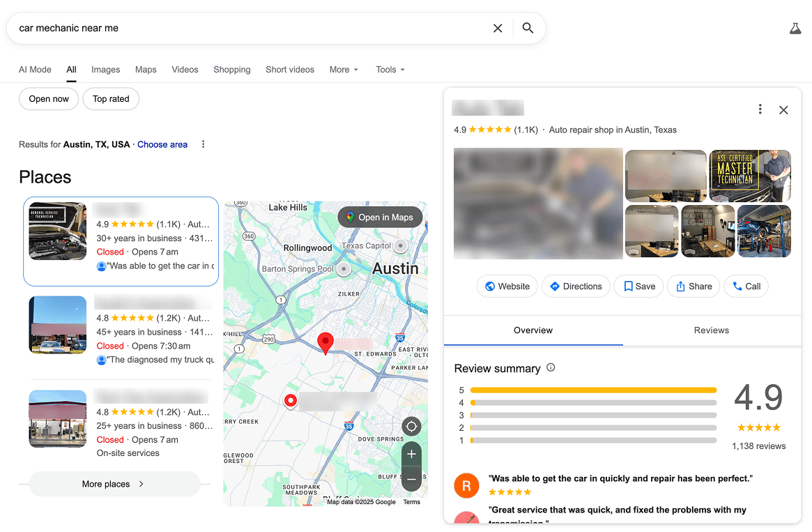812x532 pixels.
Task: Toggle the Open now filter
Action: (49, 99)
